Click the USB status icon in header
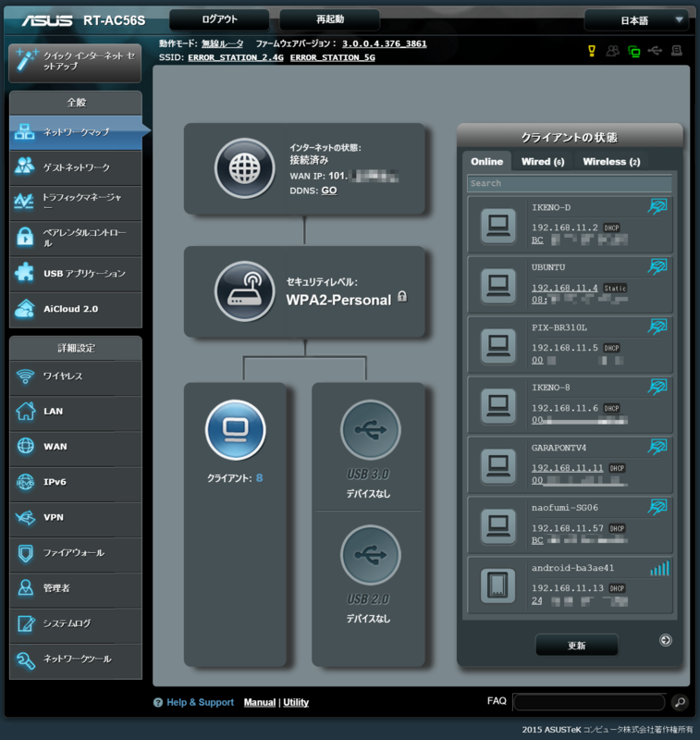The height and width of the screenshot is (740, 700). 655,51
